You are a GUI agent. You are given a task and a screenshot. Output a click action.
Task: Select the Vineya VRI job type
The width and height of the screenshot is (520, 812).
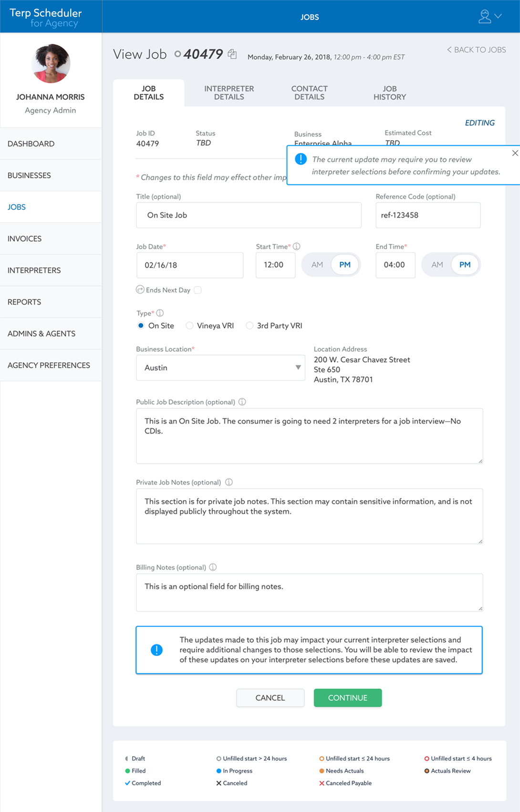[x=190, y=326]
